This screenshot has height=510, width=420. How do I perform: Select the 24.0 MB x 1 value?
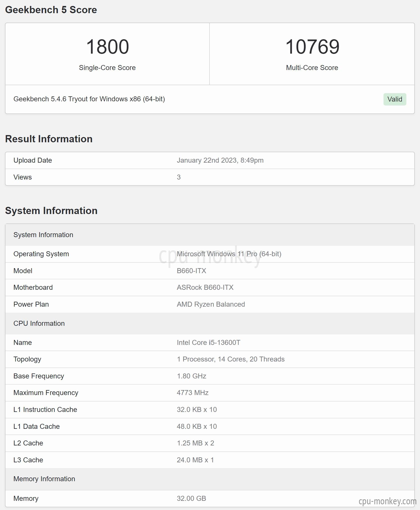point(195,460)
